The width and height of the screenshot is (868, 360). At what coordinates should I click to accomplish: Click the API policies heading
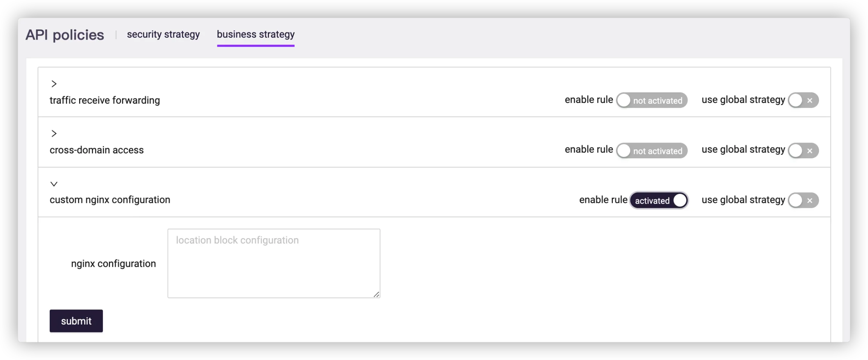(x=65, y=35)
